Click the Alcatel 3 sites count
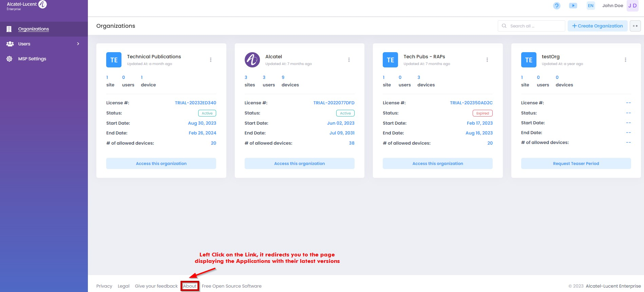The image size is (644, 292). 246,77
